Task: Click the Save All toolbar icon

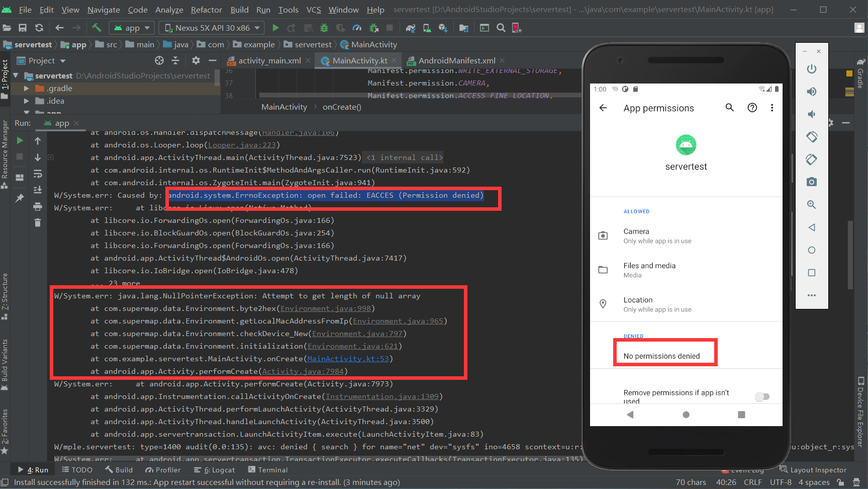Action: (23, 28)
